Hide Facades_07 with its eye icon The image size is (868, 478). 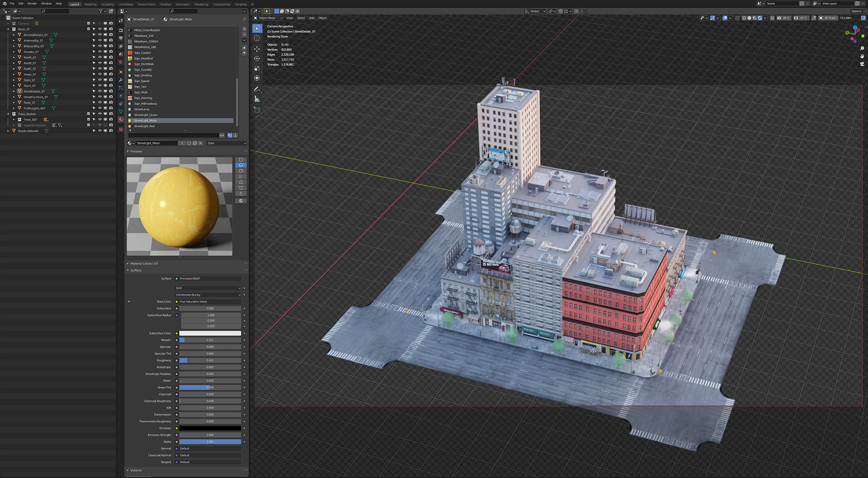[x=99, y=52]
